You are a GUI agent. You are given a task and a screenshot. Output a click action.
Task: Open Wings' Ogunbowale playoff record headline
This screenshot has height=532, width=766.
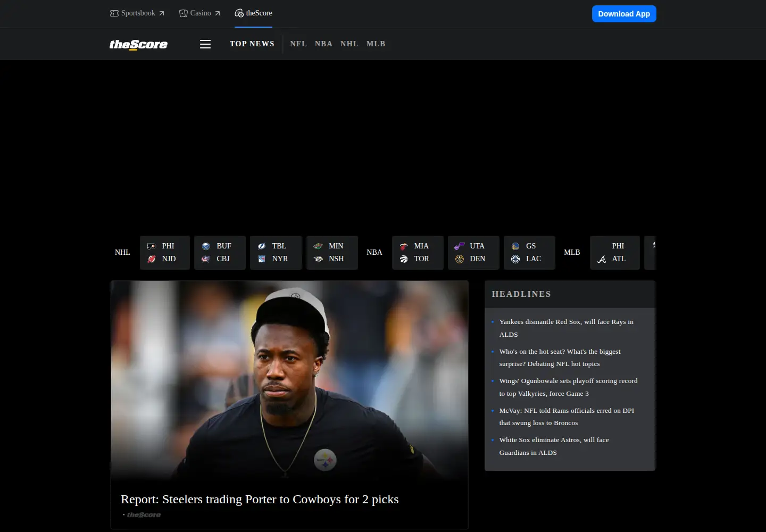(568, 387)
